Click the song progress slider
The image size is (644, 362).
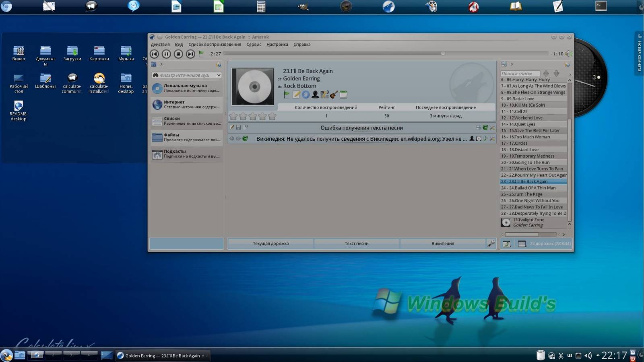(386, 53)
